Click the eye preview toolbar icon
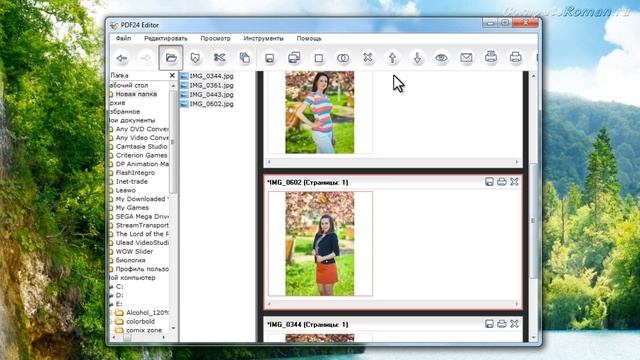 pyautogui.click(x=441, y=58)
